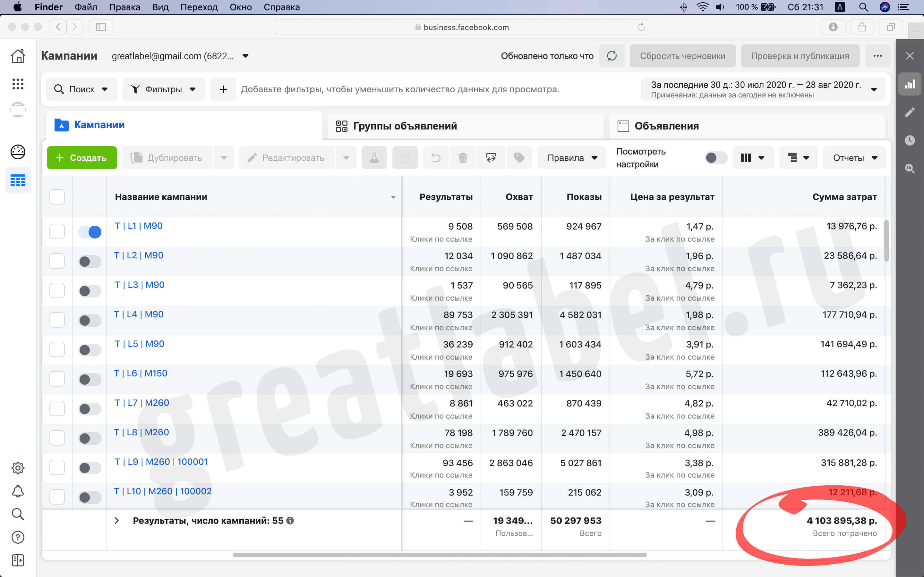This screenshot has height=577, width=924.
Task: Click the trash delete icon in toolbar
Action: pos(462,158)
